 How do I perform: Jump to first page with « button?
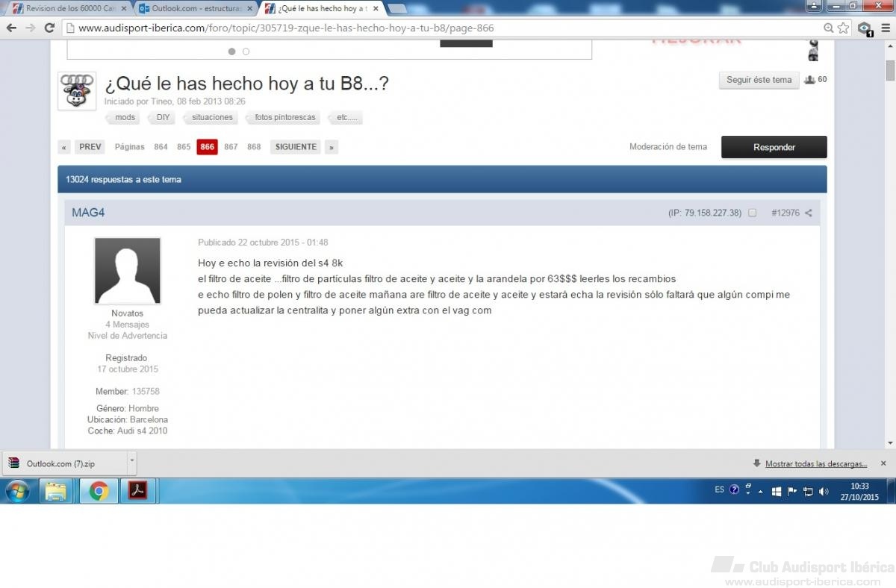click(65, 147)
